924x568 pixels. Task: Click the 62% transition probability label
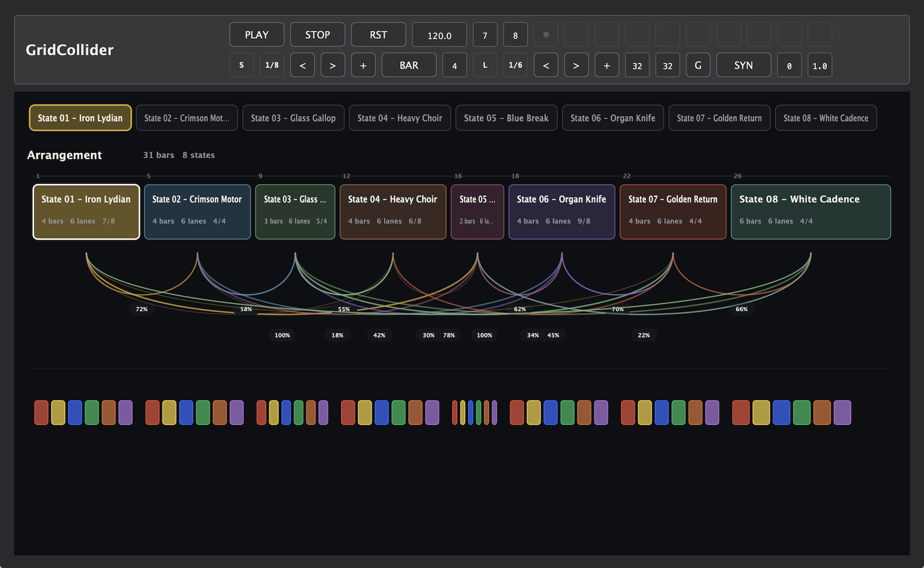click(520, 309)
